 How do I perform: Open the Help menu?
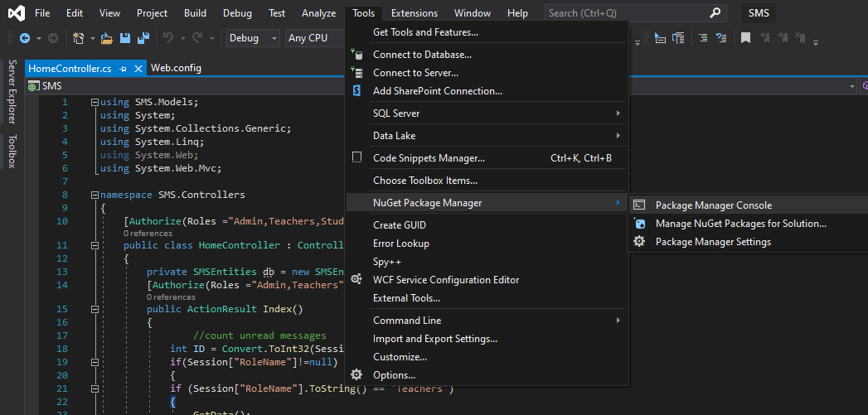pos(517,13)
